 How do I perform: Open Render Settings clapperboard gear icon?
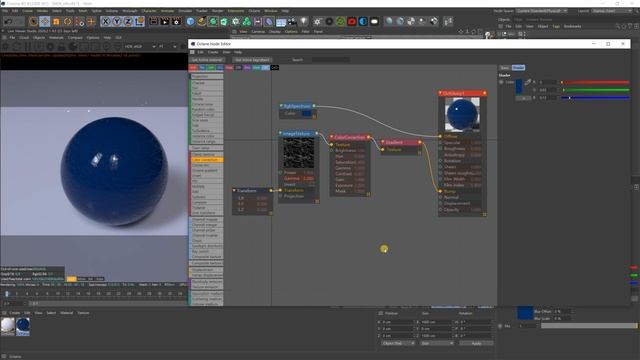point(176,21)
